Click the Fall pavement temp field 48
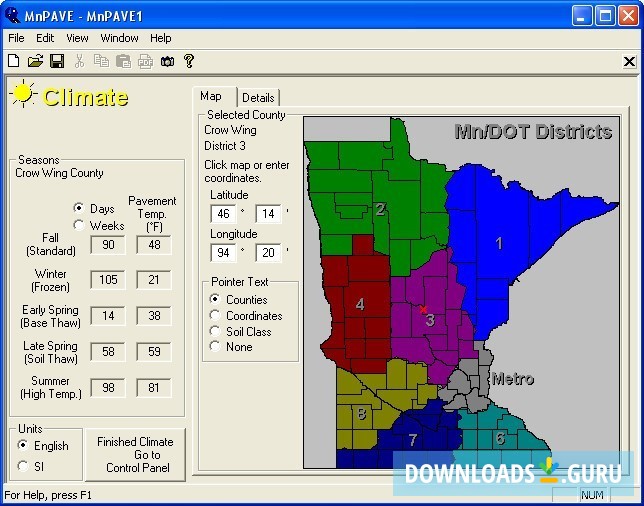This screenshot has width=644, height=506. 154,245
